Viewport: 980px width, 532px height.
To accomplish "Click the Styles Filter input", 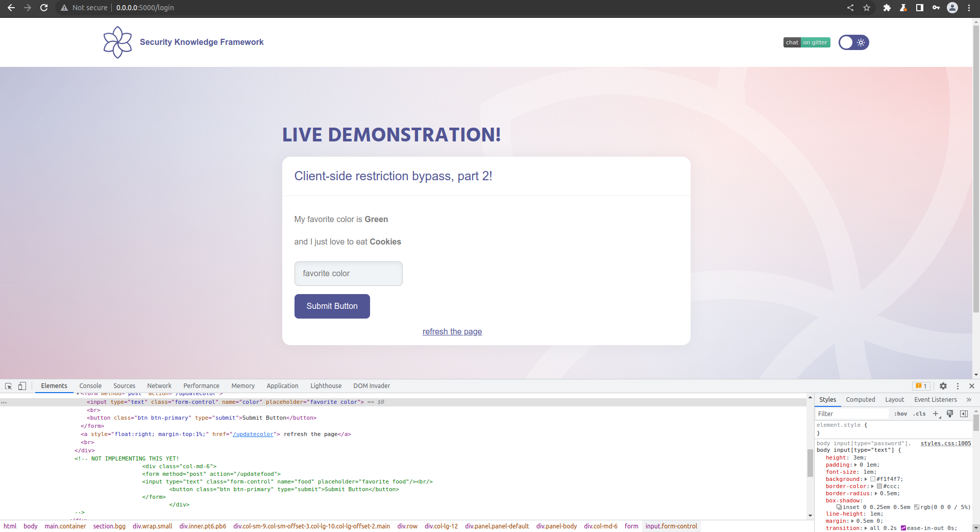I will (x=851, y=414).
